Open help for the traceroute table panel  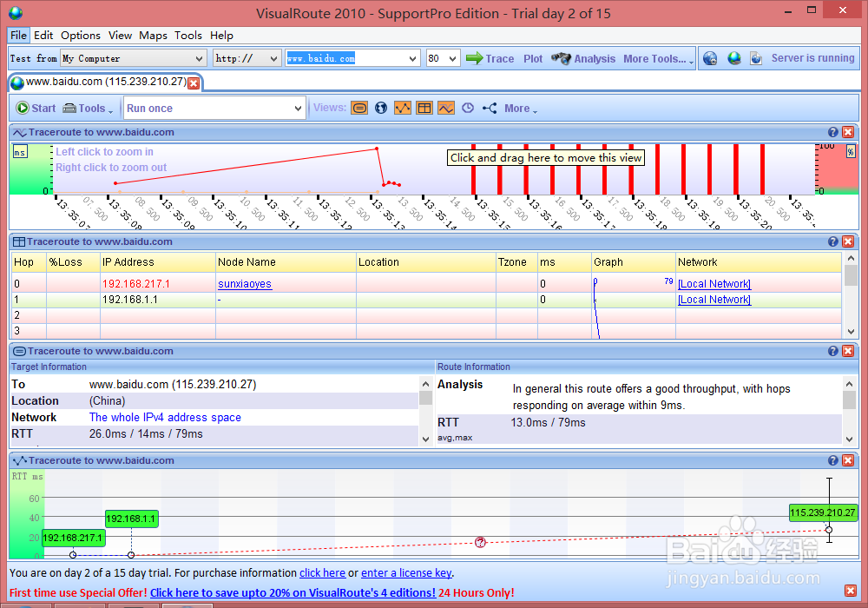(x=833, y=241)
